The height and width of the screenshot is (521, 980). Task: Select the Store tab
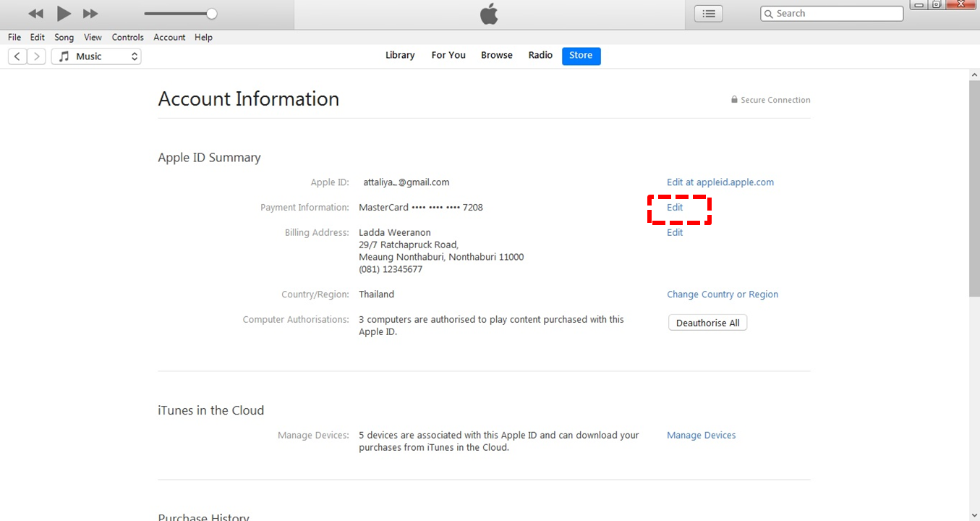tap(581, 56)
